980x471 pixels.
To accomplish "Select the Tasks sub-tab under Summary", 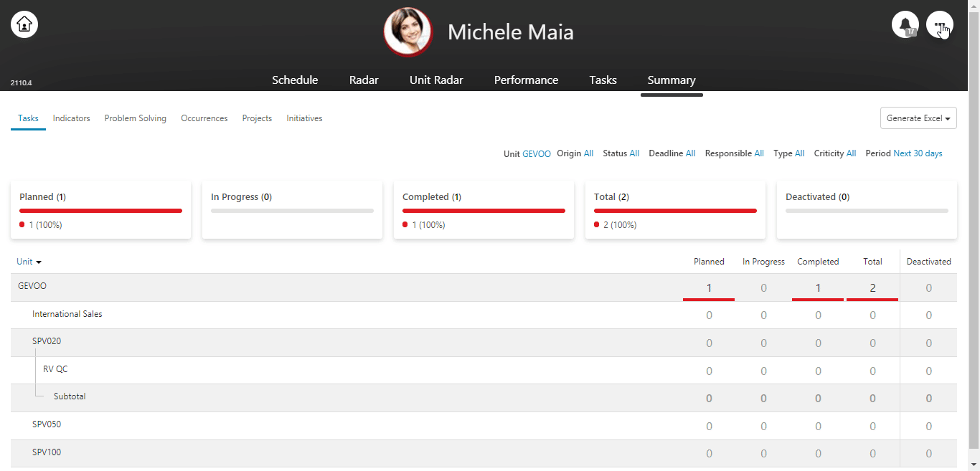I will tap(28, 118).
